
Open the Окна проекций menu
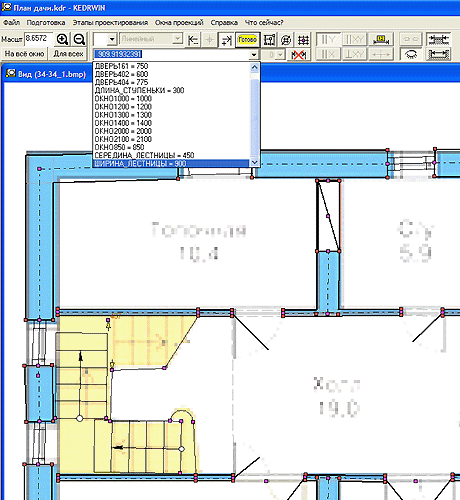pos(179,23)
